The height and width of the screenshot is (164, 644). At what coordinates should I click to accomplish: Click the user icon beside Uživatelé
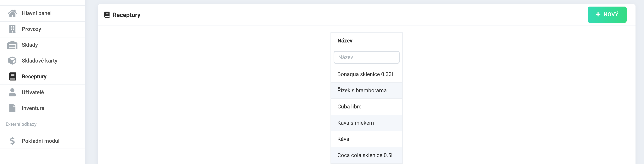(12, 92)
